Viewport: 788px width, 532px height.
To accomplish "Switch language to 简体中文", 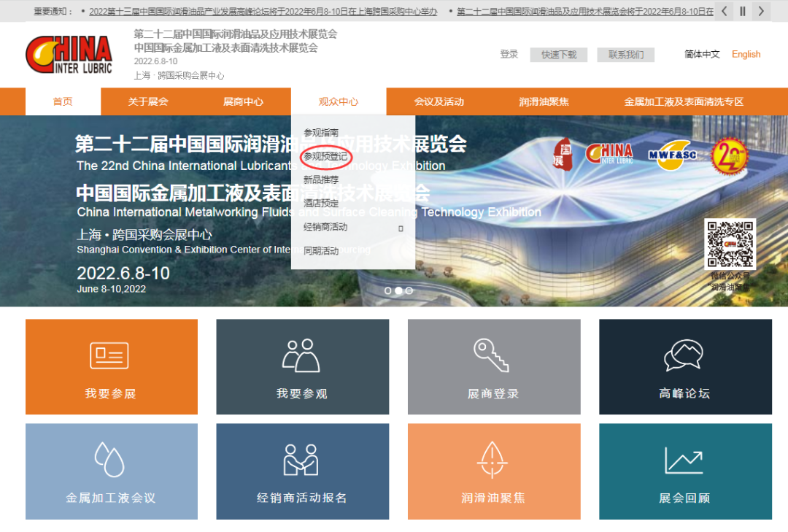I will coord(702,54).
